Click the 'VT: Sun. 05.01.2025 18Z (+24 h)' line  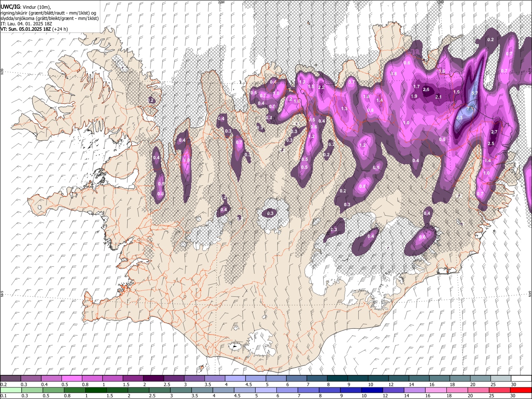[x=34, y=29]
